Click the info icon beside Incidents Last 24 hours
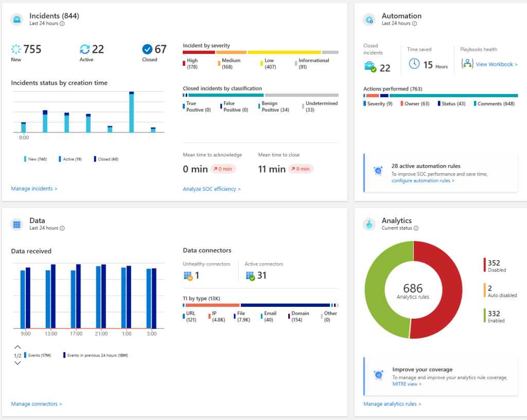The width and height of the screenshot is (527, 420). coord(62,24)
